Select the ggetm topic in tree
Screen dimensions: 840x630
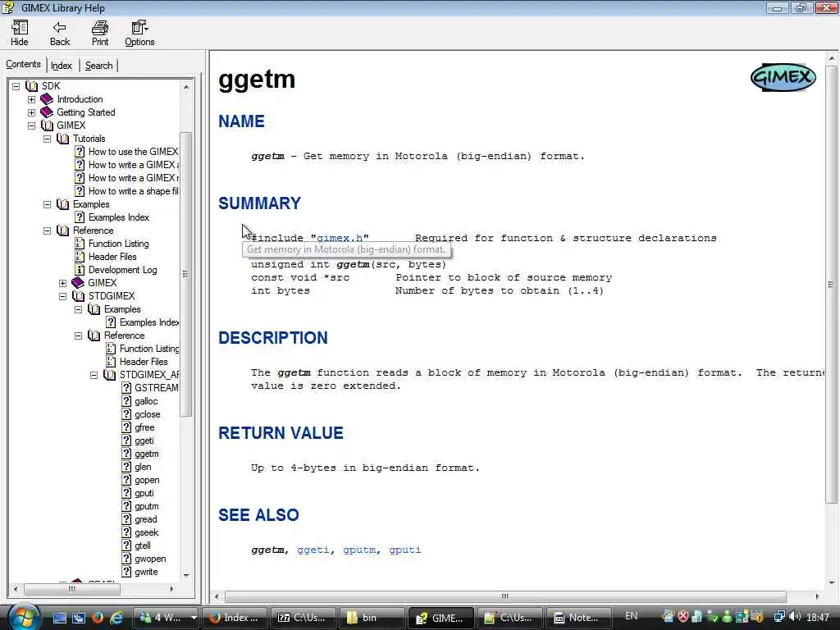click(146, 454)
